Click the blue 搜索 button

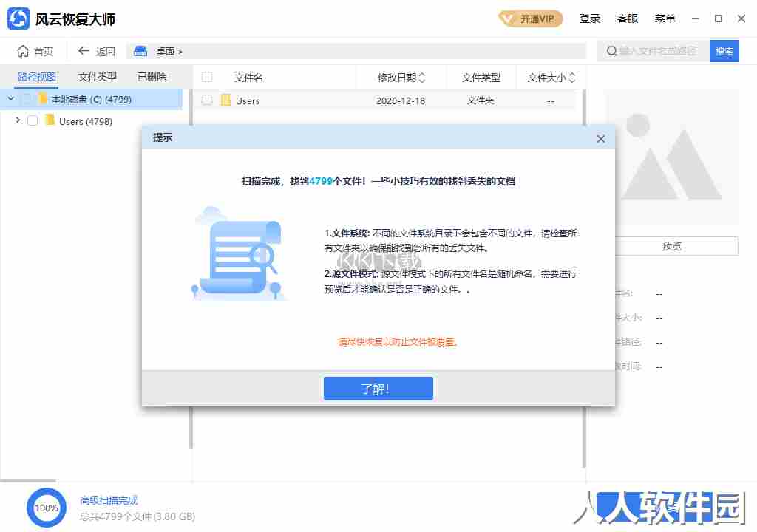(x=724, y=51)
